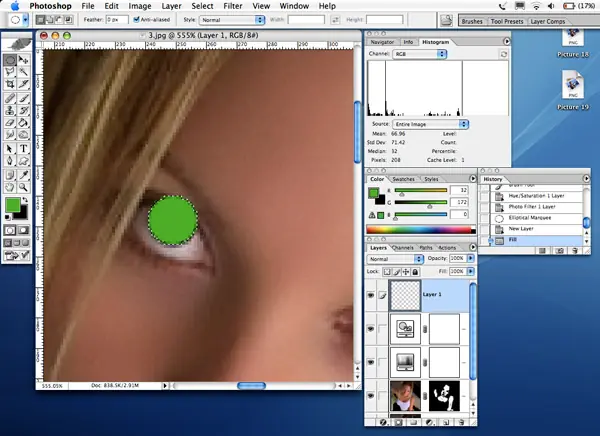Image resolution: width=600 pixels, height=436 pixels.
Task: Select the Paint Bucket tool
Action: pos(23,123)
